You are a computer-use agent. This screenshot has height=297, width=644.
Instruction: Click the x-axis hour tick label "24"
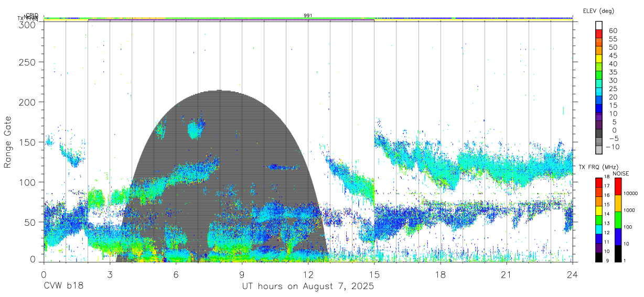pos(573,274)
